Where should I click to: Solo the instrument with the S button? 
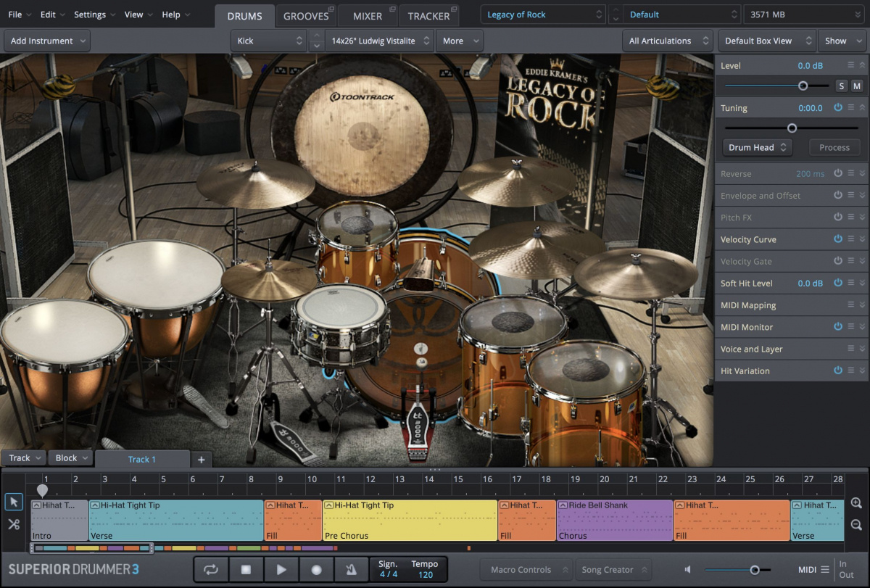tap(841, 86)
